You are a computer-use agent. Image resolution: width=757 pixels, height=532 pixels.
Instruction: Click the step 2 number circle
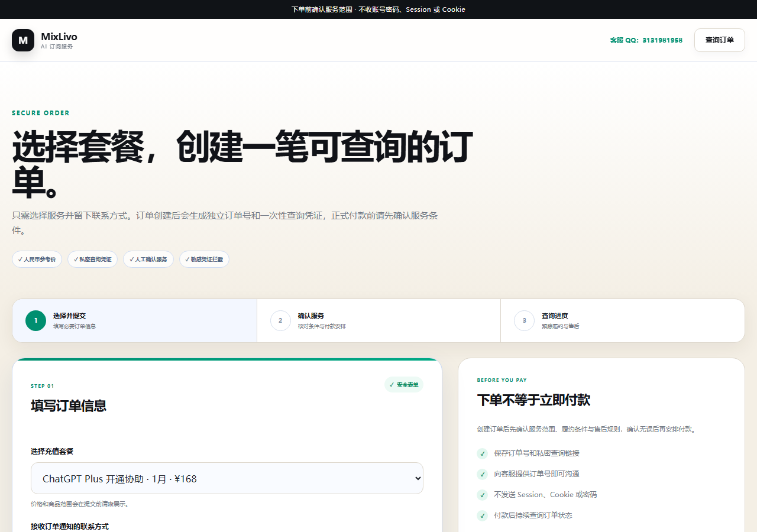tap(280, 320)
